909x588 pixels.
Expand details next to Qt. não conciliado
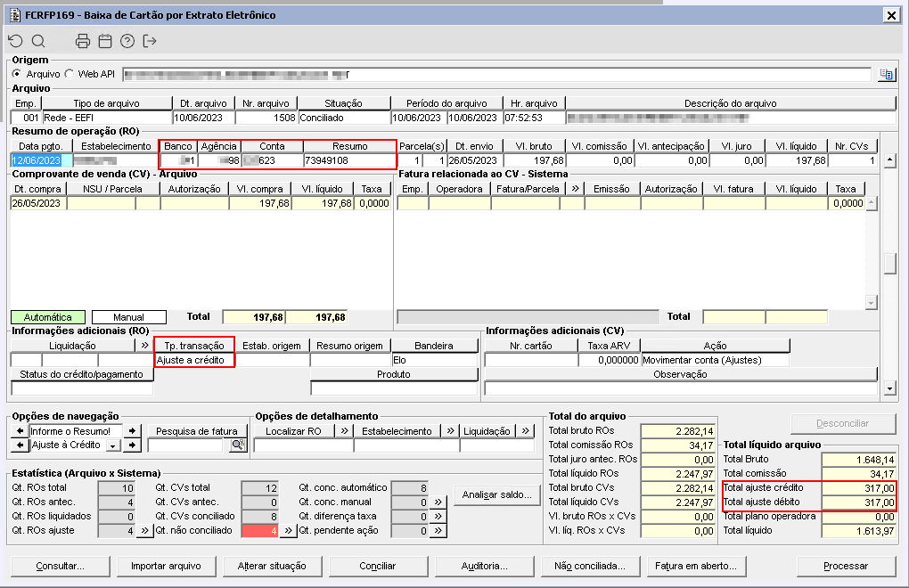point(288,530)
